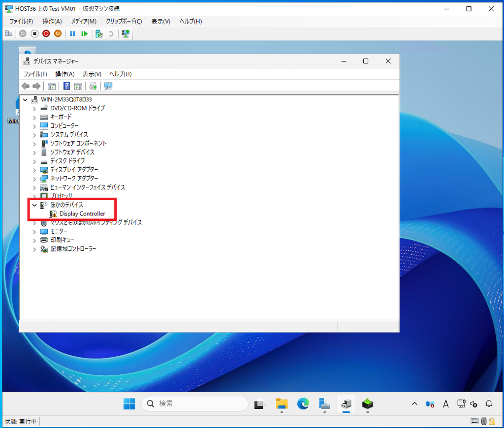Open Task View from taskbar
The height and width of the screenshot is (428, 504).
pyautogui.click(x=260, y=403)
